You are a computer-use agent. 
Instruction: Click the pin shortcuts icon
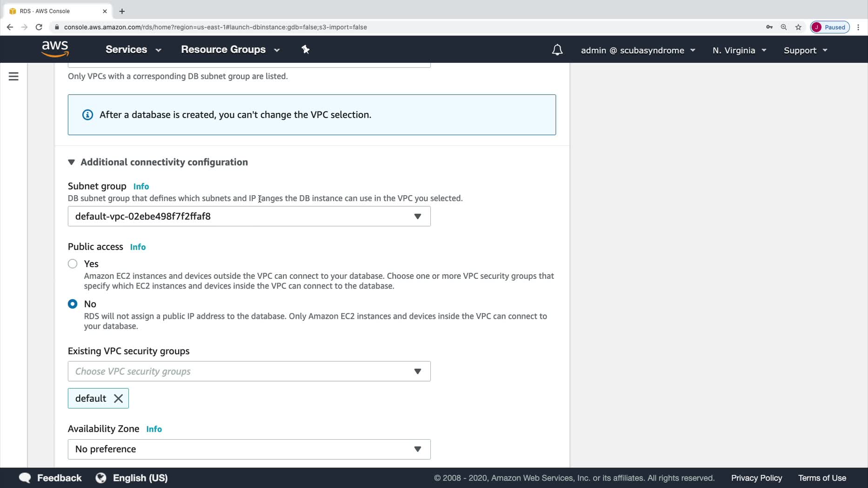click(306, 50)
